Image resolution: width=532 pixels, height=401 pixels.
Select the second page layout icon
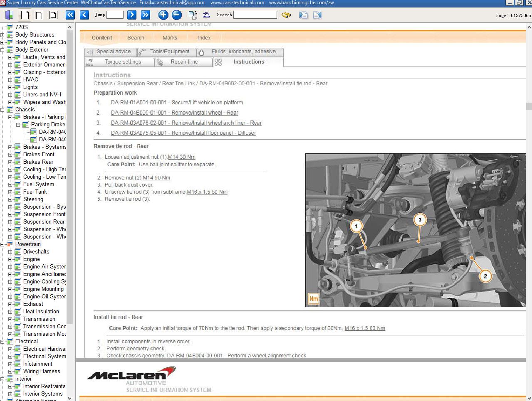pos(39,15)
